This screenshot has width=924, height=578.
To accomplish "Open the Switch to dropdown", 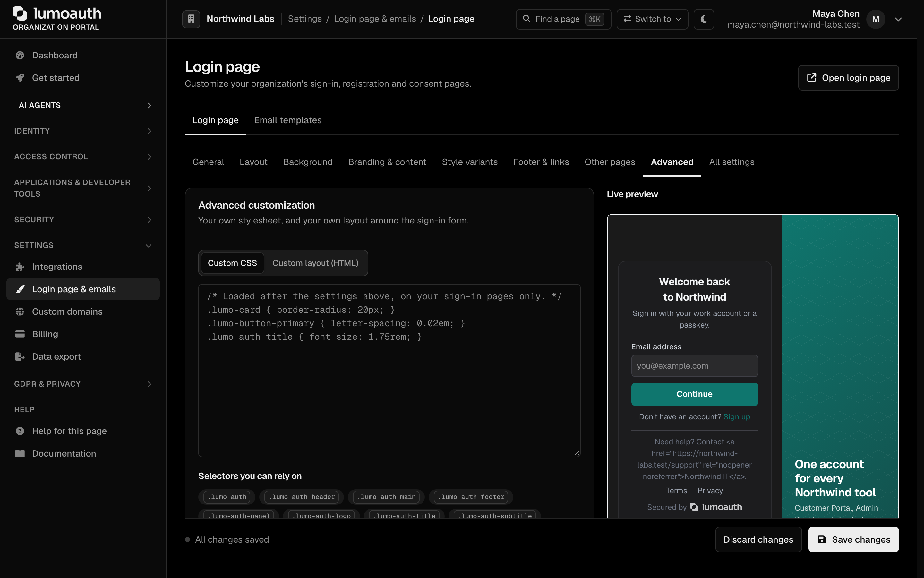I will click(652, 19).
